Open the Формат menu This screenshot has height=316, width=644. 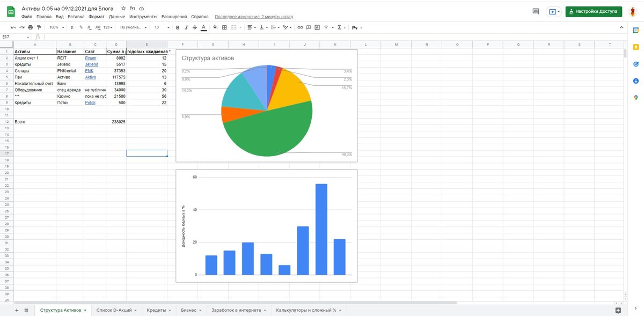coord(97,17)
